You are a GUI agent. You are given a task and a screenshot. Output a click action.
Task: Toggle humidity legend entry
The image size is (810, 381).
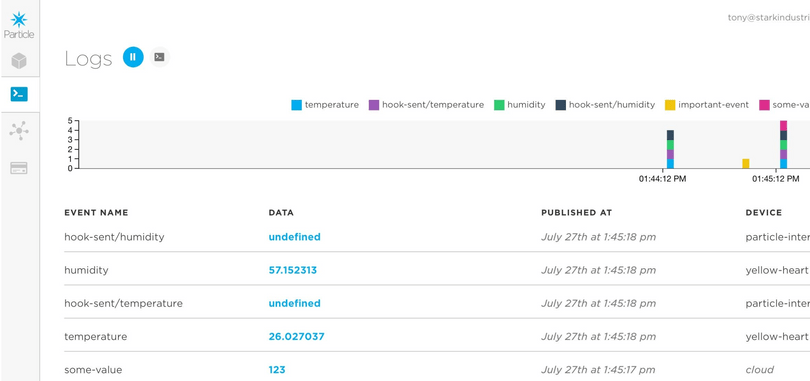[x=520, y=105]
